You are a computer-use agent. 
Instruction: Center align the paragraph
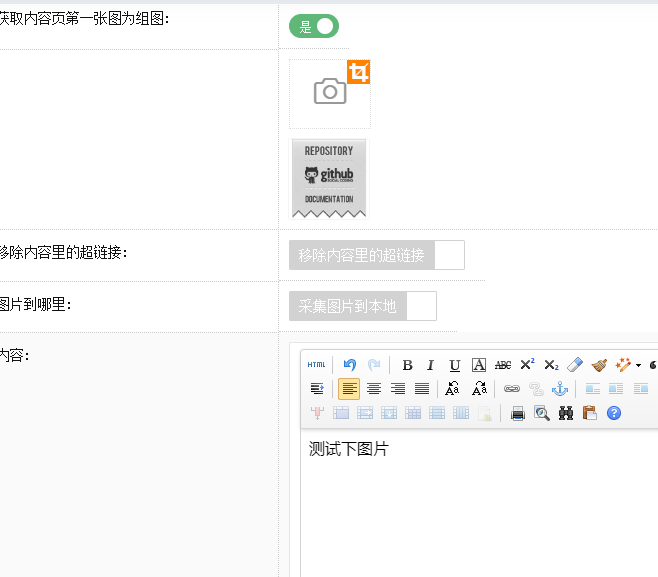[374, 389]
